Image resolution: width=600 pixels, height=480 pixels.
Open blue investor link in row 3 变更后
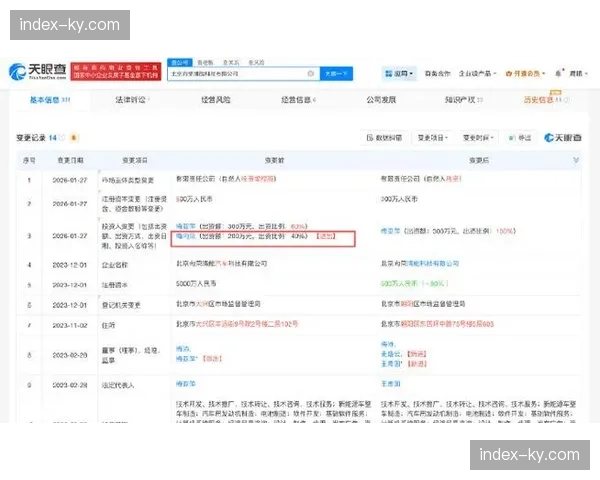pyautogui.click(x=390, y=231)
